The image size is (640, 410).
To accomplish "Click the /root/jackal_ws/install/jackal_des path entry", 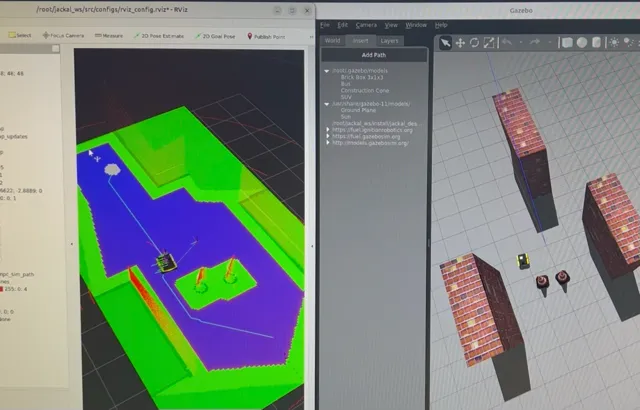I will pos(375,123).
